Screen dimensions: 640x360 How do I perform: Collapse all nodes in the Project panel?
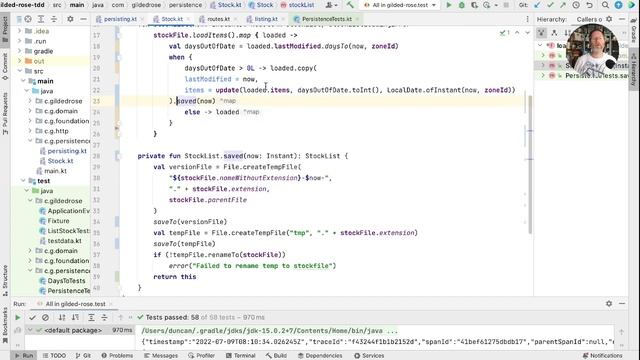(54, 19)
